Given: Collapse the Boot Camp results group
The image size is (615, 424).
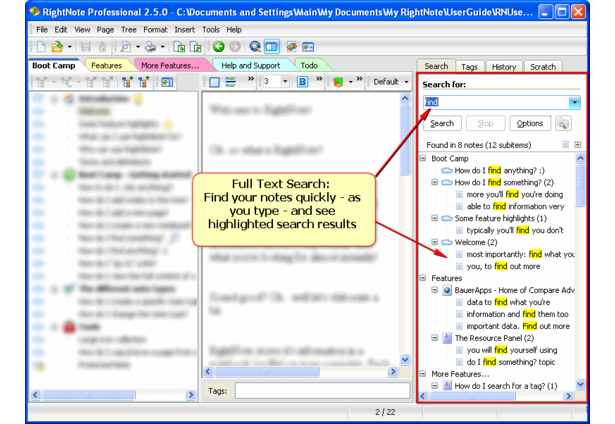Looking at the screenshot, I should tap(423, 158).
